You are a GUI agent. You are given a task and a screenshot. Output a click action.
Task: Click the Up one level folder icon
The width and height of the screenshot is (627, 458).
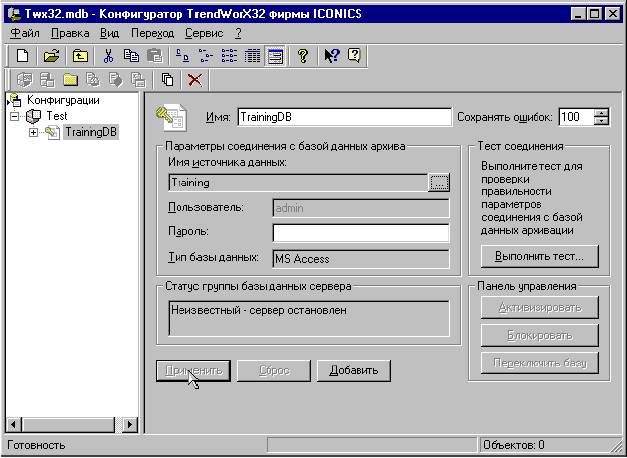(x=80, y=56)
